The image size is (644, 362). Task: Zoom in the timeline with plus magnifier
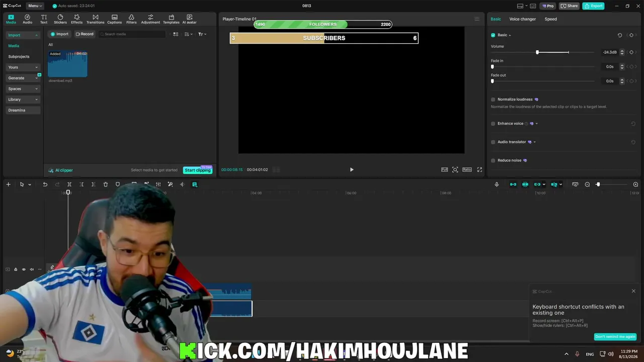pyautogui.click(x=635, y=185)
